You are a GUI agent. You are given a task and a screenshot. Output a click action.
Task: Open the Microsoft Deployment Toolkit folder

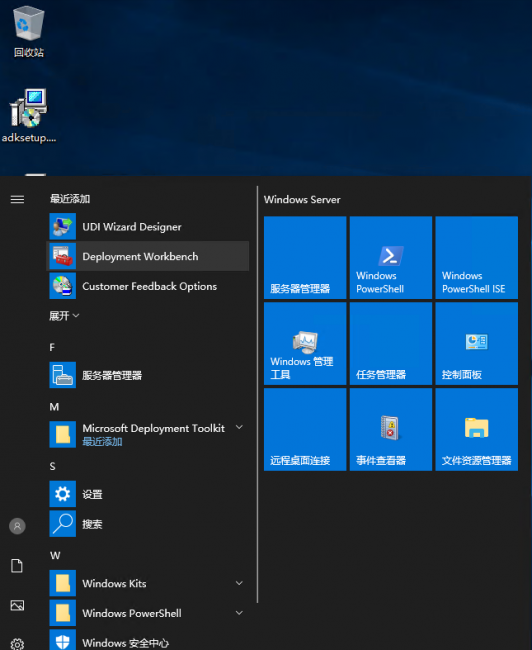[x=148, y=434]
